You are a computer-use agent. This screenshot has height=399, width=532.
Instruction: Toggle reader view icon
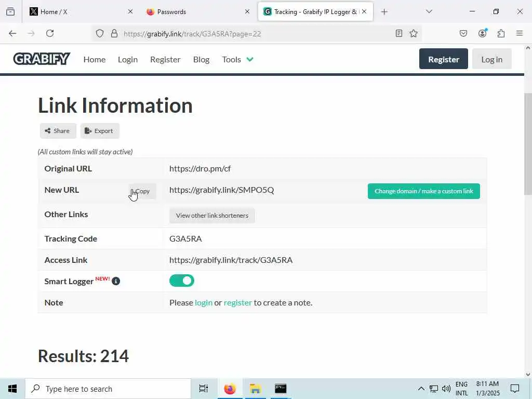pyautogui.click(x=399, y=33)
